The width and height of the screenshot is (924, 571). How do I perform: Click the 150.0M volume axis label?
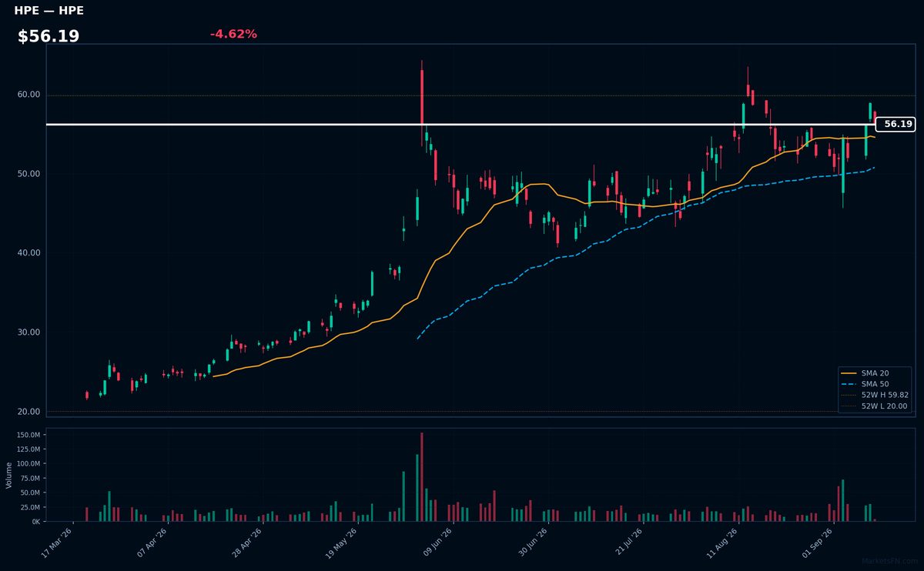pyautogui.click(x=28, y=435)
